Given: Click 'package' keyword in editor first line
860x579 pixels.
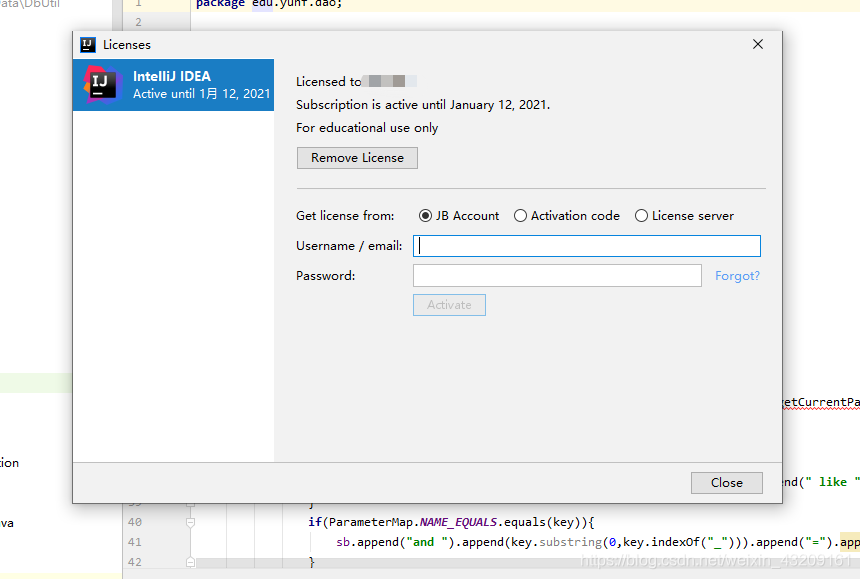Looking at the screenshot, I should point(220,4).
